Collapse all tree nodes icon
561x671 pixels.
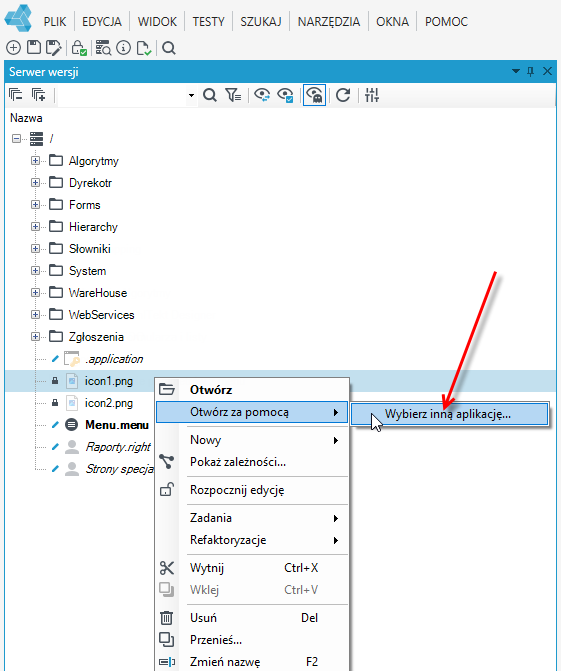16,95
